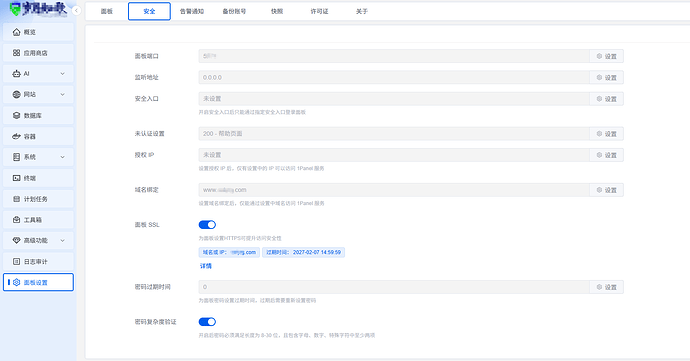Click 设置 button for 密码过期时间

point(606,287)
